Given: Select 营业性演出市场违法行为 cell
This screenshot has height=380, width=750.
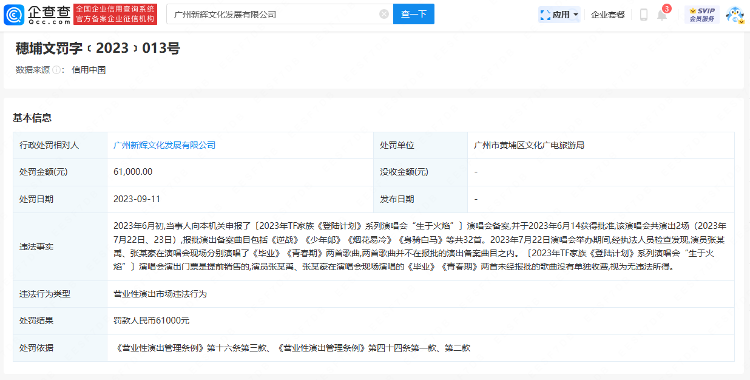Looking at the screenshot, I should coord(160,294).
